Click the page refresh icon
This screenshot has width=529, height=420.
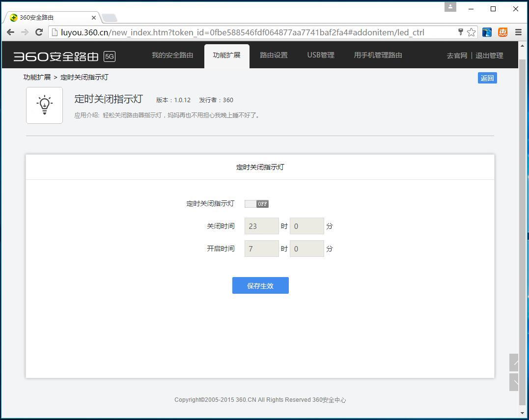point(39,32)
